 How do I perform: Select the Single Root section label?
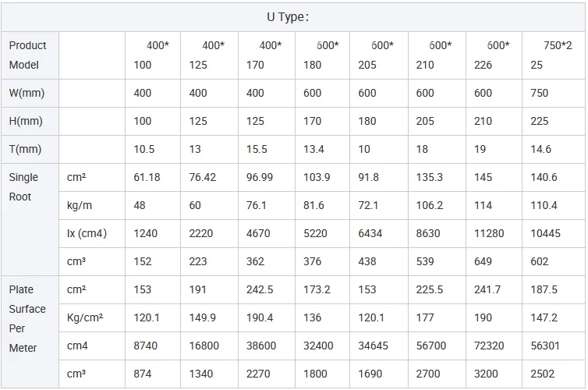click(x=23, y=187)
